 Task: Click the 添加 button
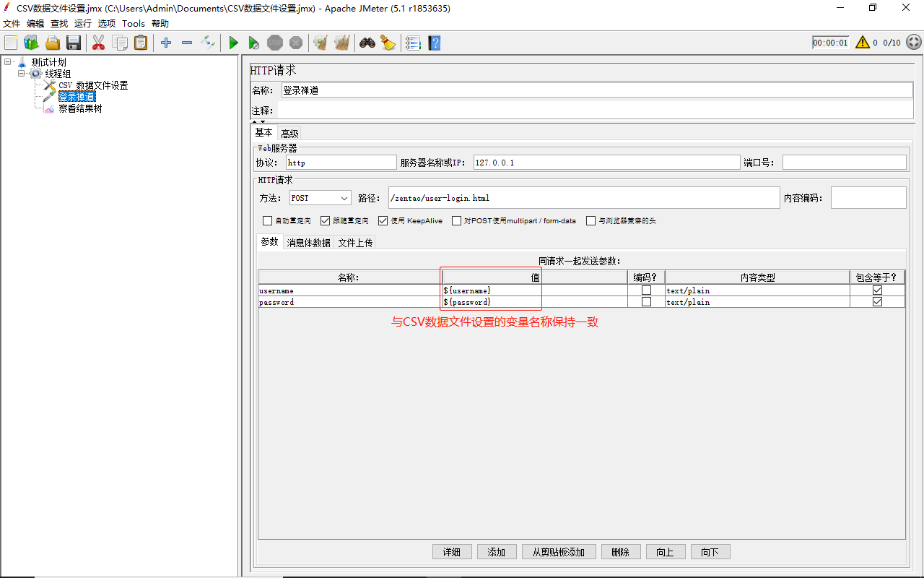497,552
